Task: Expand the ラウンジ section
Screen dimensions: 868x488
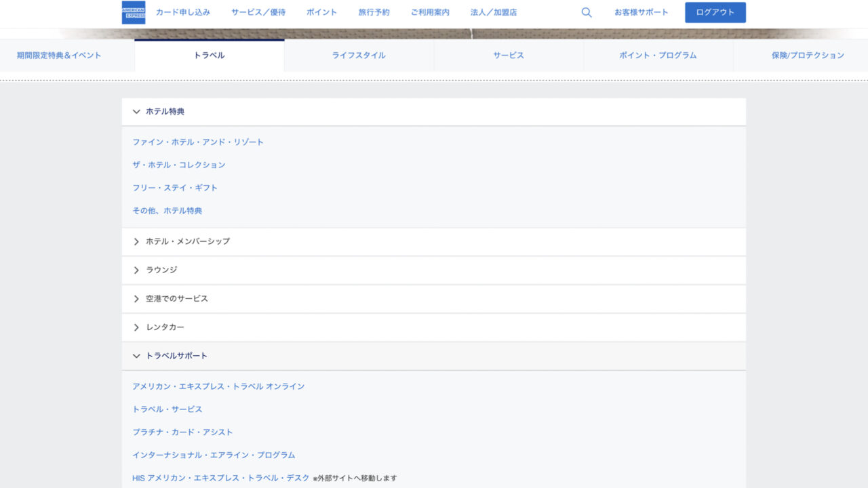Action: [x=434, y=270]
